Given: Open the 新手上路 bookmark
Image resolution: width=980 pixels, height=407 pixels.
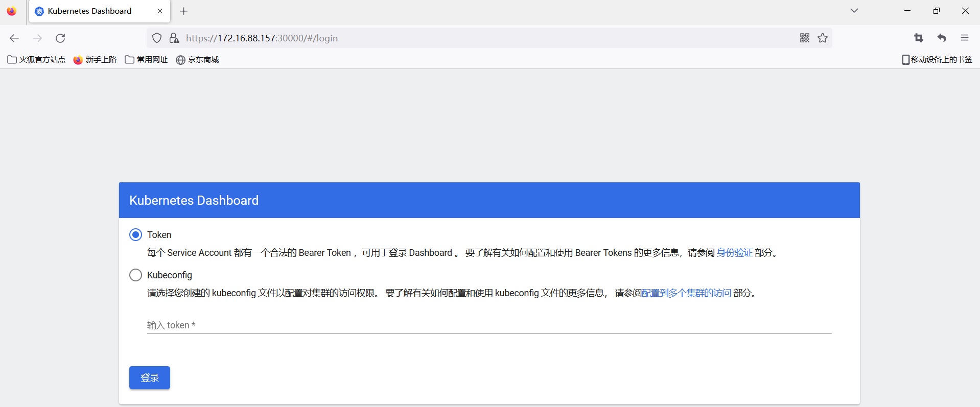Looking at the screenshot, I should click(95, 60).
